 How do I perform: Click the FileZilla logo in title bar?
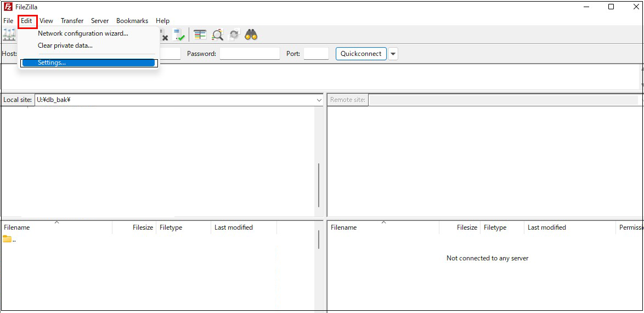pyautogui.click(x=8, y=7)
